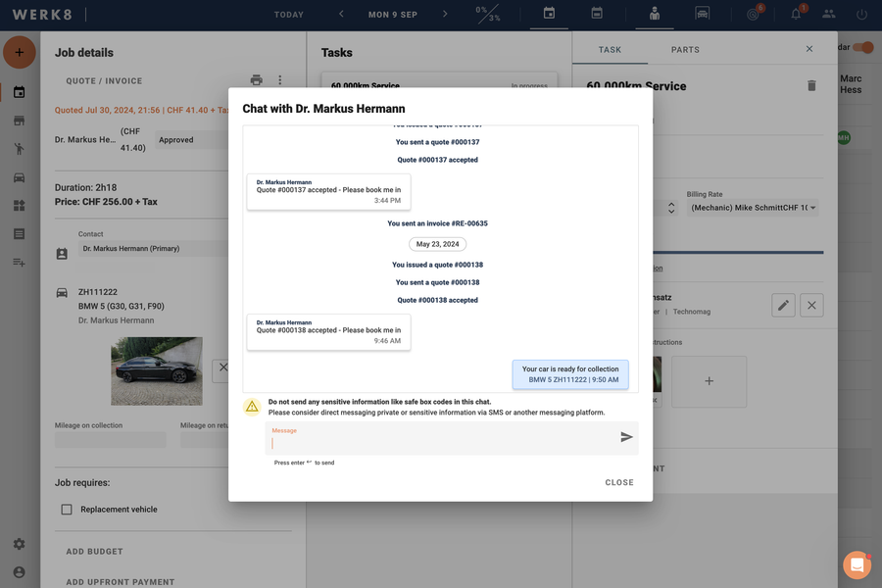Click TODAY in the top navigation bar
This screenshot has width=882, height=588.
click(288, 14)
